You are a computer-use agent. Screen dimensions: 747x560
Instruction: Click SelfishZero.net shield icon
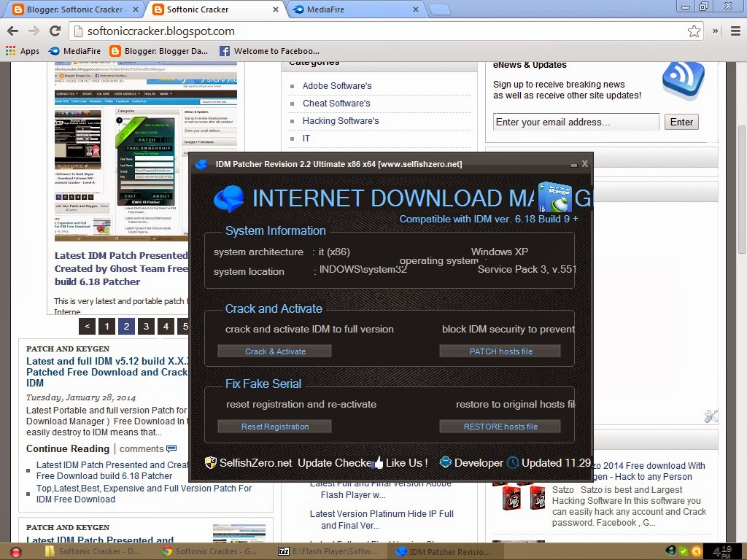coord(210,462)
